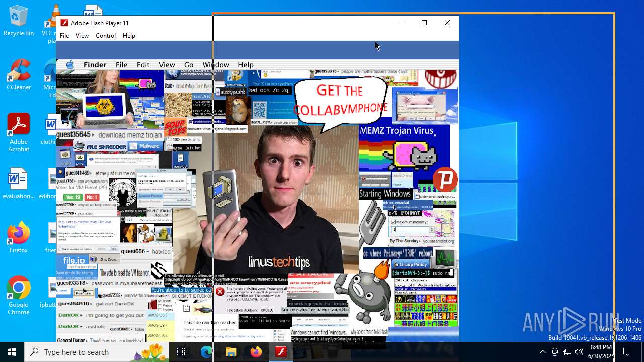Click the Apple logo in the Flash content
Image resolution: width=644 pixels, height=362 pixels.
[x=70, y=65]
